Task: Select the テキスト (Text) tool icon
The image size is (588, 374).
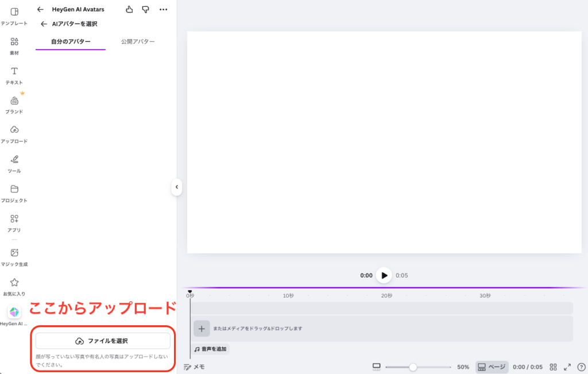Action: pyautogui.click(x=14, y=71)
